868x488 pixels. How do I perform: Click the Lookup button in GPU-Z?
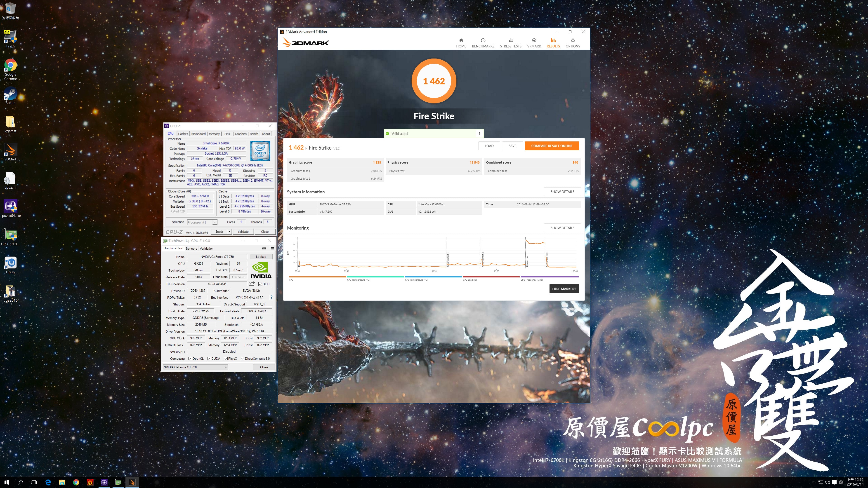tap(261, 257)
